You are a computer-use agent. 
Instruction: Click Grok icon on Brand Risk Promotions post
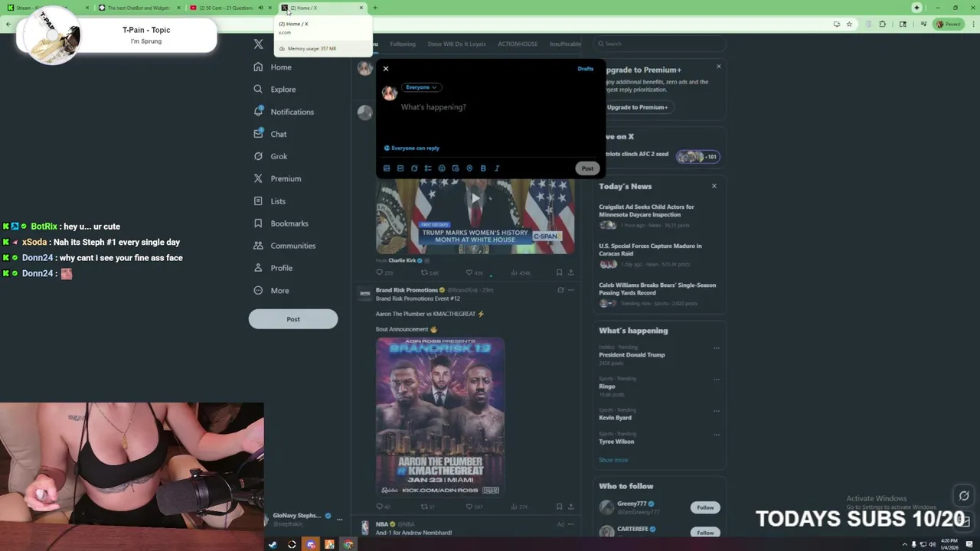click(560, 290)
